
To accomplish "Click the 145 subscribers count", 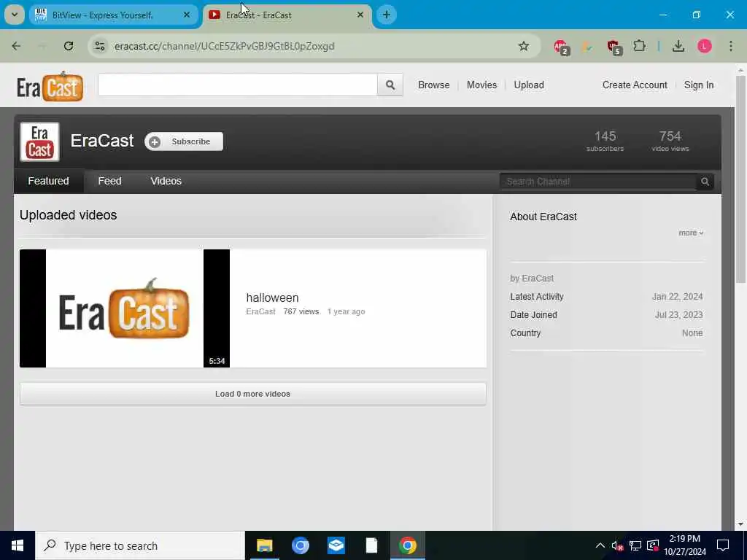I will tap(605, 141).
